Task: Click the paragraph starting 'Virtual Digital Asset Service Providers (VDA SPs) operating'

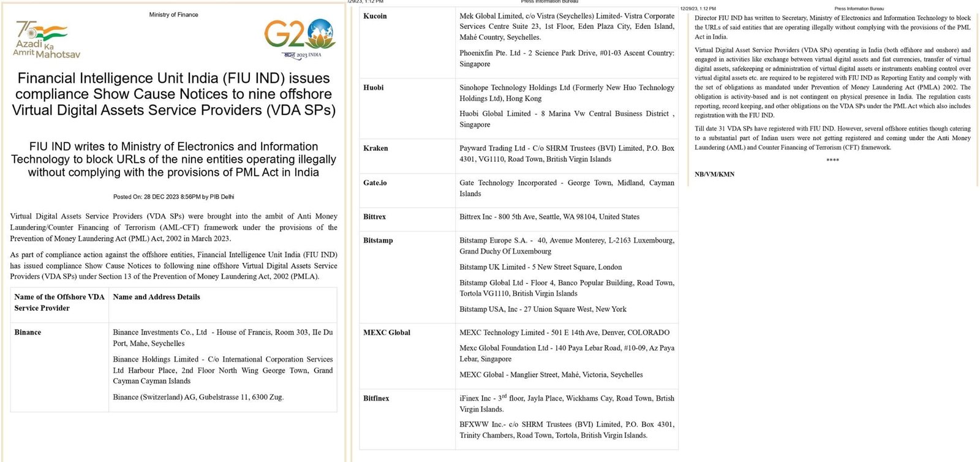Action: pos(832,83)
